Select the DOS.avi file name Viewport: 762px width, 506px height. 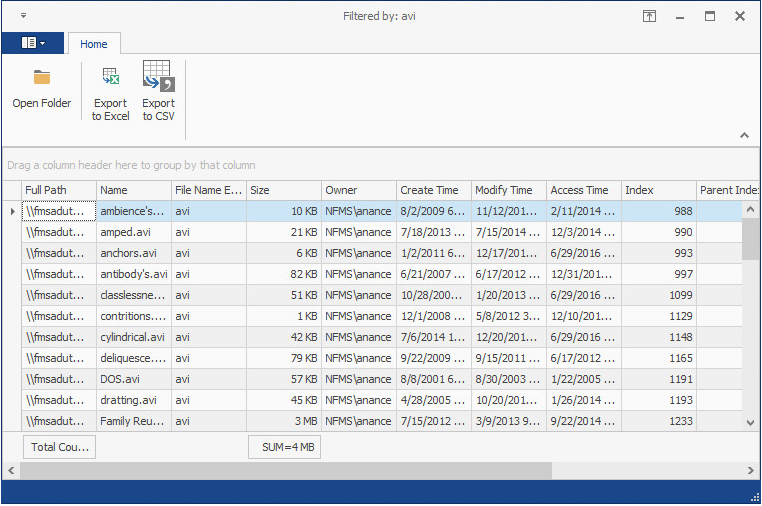(134, 379)
